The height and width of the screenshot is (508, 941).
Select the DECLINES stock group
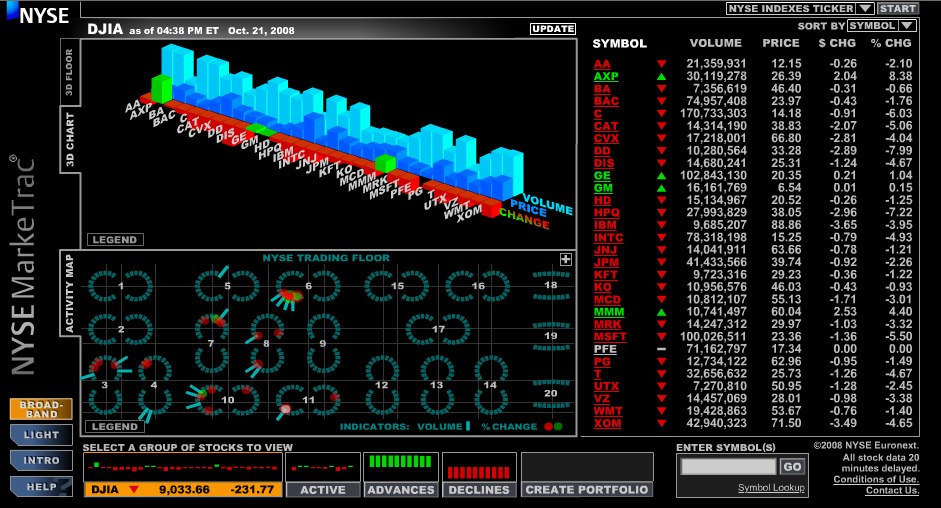pyautogui.click(x=479, y=489)
